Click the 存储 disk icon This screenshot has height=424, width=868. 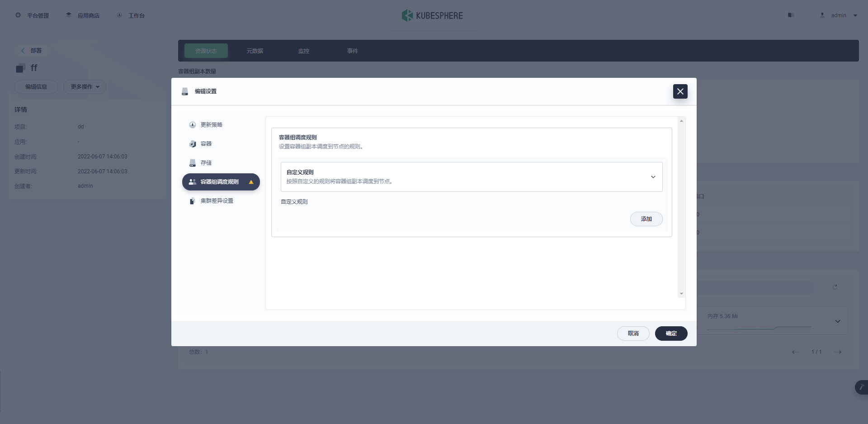pos(193,163)
